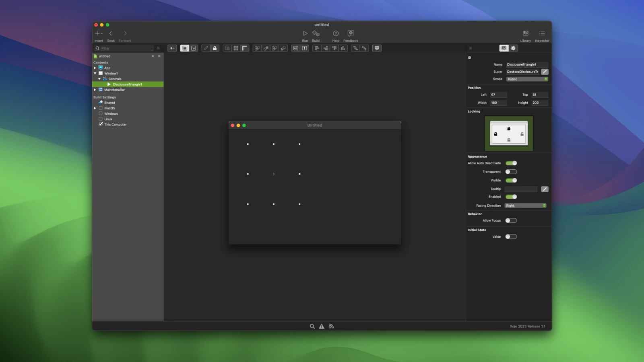644x362 pixels.
Task: Enable the Allow Focus switch
Action: click(x=511, y=220)
